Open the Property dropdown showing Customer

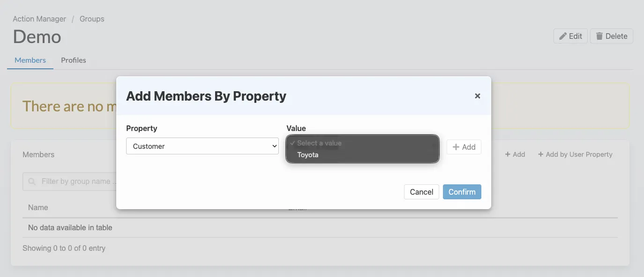202,146
